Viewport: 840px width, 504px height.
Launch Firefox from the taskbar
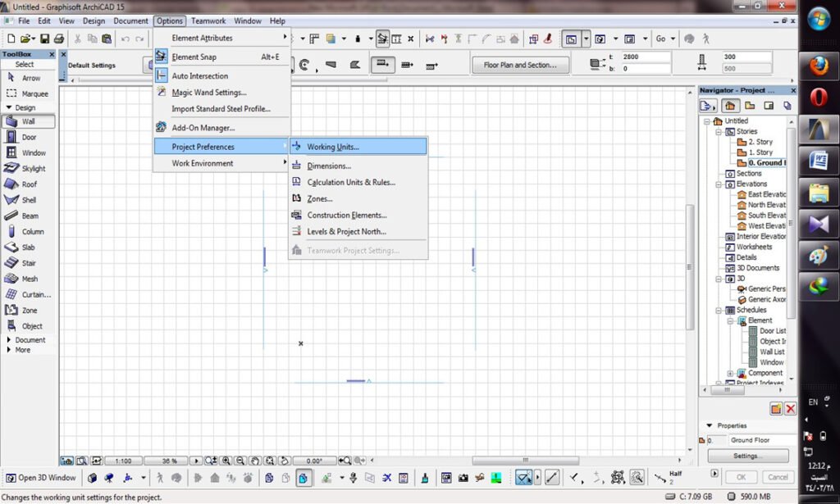click(x=819, y=66)
